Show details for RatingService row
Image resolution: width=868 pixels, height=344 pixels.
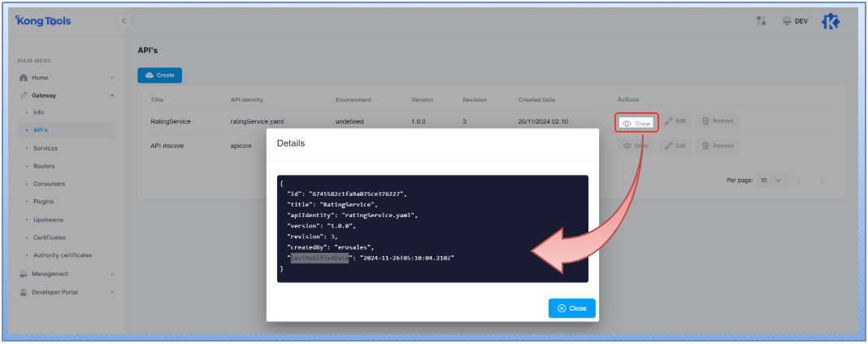[636, 122]
